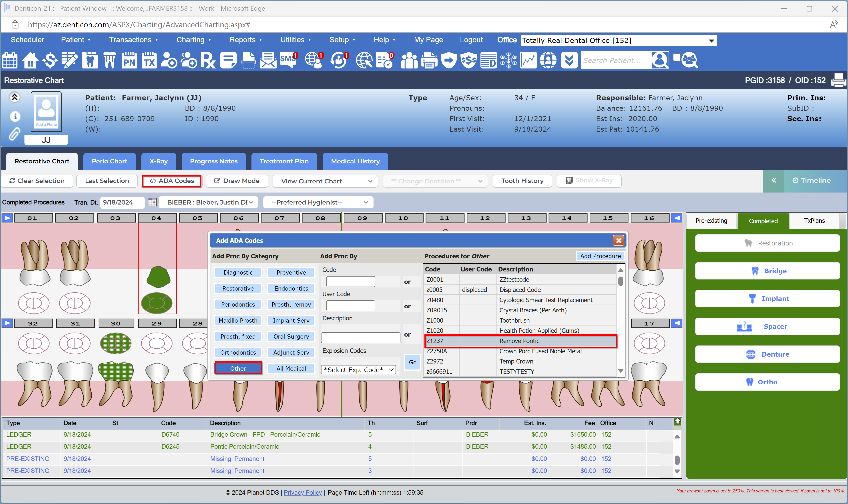Image resolution: width=848 pixels, height=504 pixels.
Task: Click the PN progress notes icon
Action: point(129,60)
